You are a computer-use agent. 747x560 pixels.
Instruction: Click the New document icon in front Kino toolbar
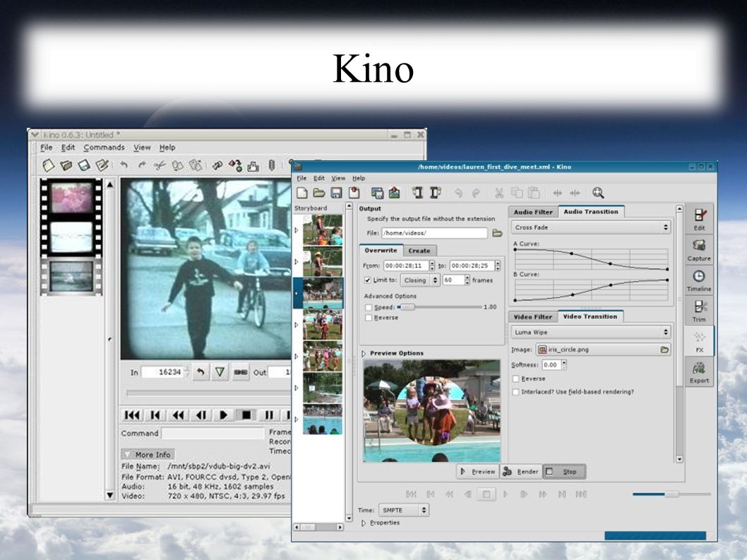[x=302, y=193]
